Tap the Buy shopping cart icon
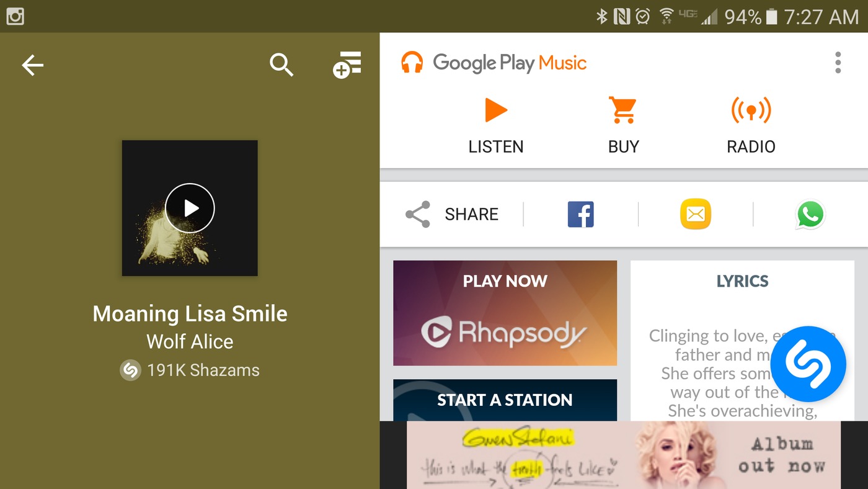The width and height of the screenshot is (868, 489). point(622,110)
